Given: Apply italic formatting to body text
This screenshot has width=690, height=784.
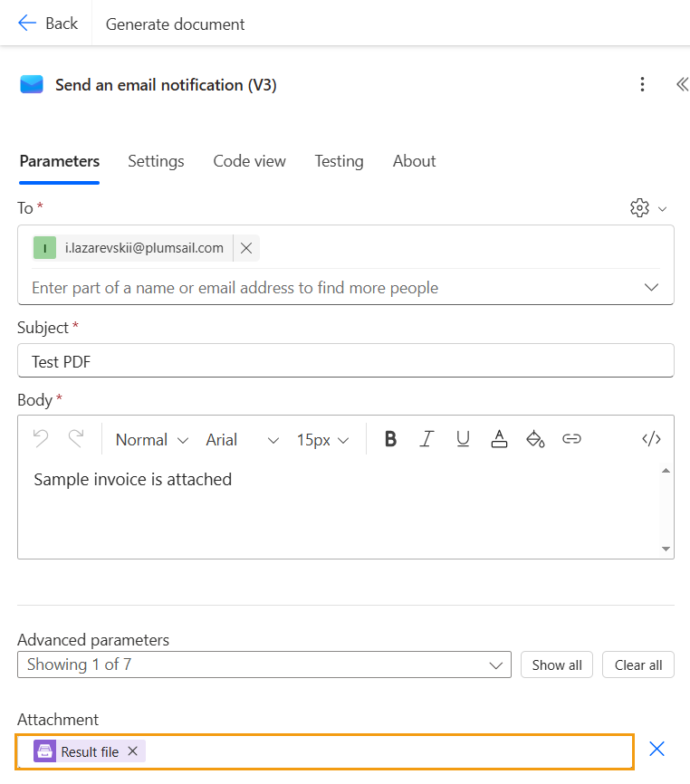Looking at the screenshot, I should [426, 438].
